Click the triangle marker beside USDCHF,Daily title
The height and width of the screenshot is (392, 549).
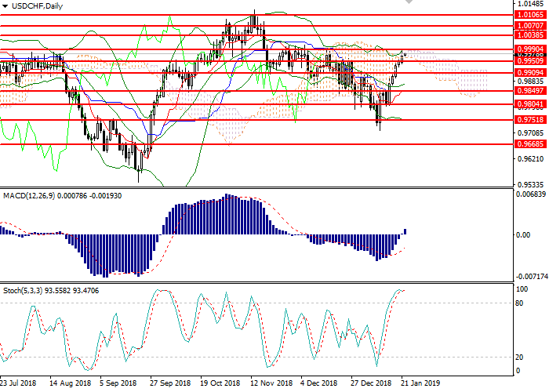pos(5,6)
